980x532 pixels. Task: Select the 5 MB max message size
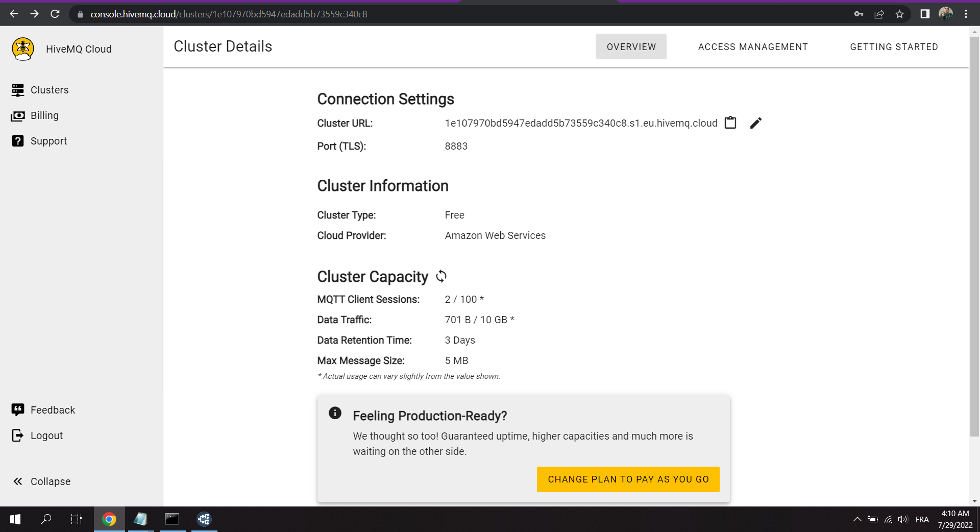pos(456,360)
